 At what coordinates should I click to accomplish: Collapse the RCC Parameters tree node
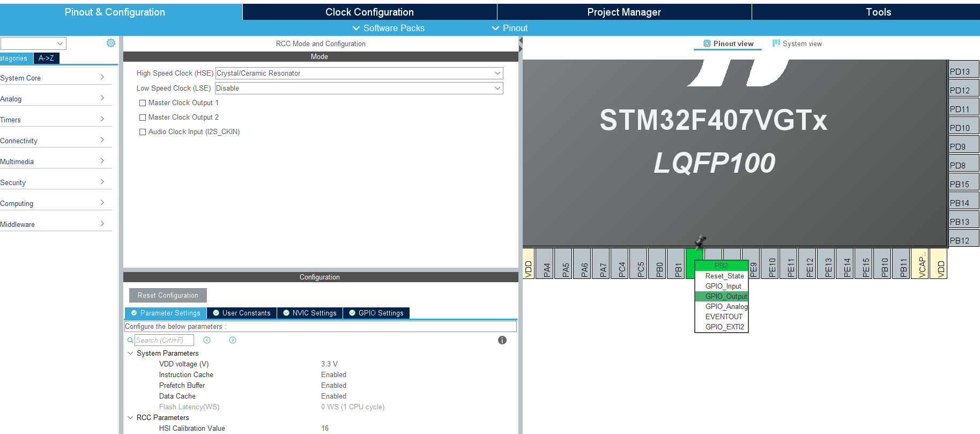pyautogui.click(x=130, y=417)
